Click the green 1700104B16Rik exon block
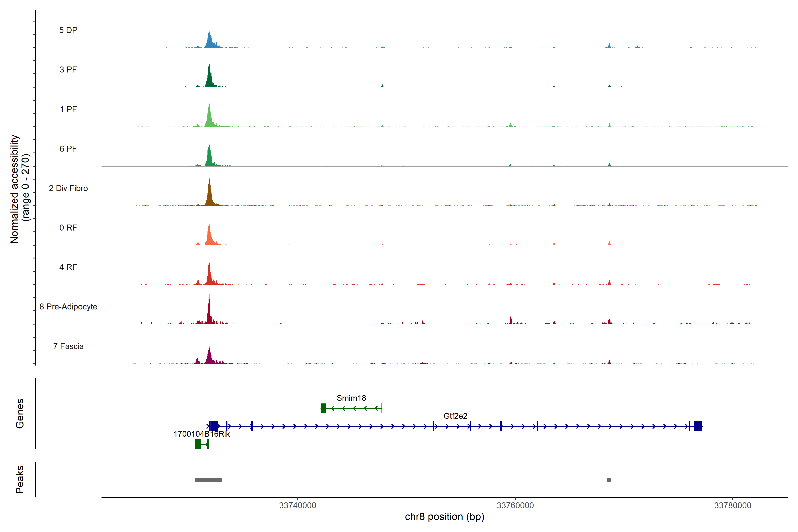Screen dimensions: 798x532 [198, 444]
